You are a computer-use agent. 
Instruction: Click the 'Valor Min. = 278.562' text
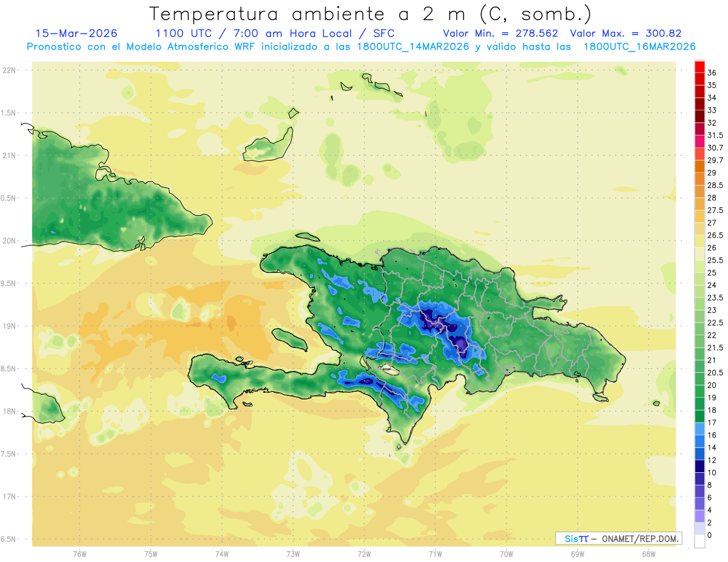pos(500,33)
